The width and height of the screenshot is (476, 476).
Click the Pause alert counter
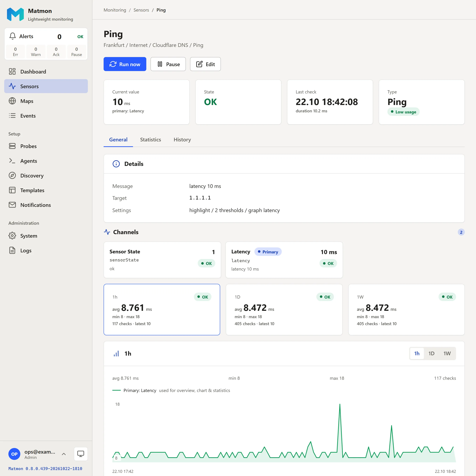point(76,51)
